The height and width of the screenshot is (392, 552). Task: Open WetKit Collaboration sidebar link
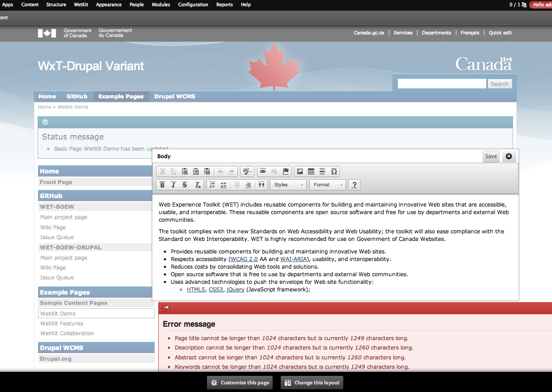(67, 333)
